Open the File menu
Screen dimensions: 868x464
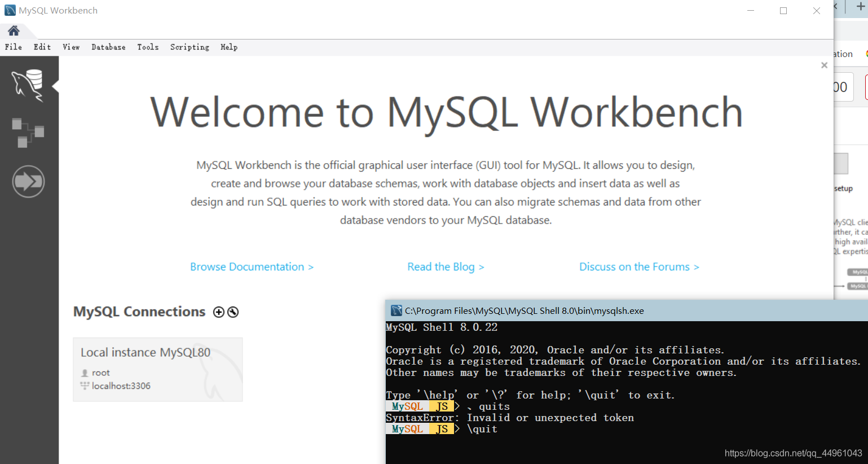(x=14, y=47)
